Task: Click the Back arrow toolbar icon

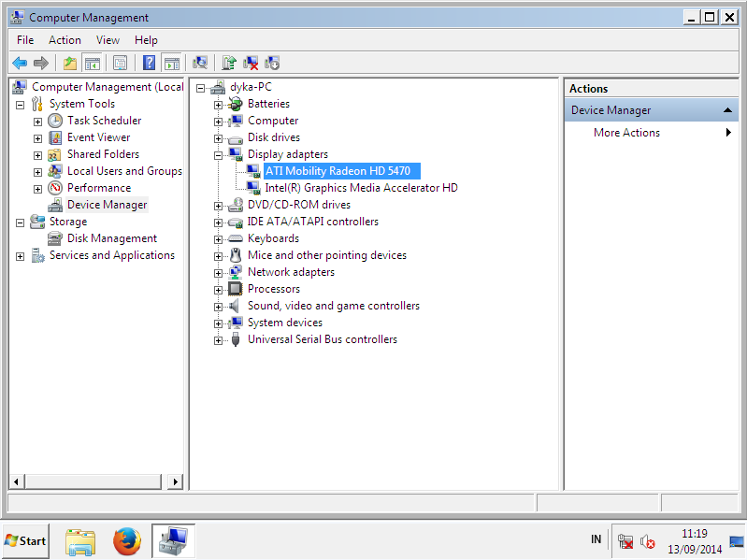Action: click(x=20, y=63)
